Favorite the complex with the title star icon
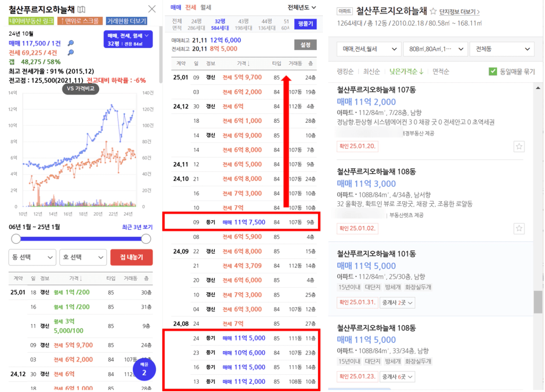 click(x=433, y=11)
